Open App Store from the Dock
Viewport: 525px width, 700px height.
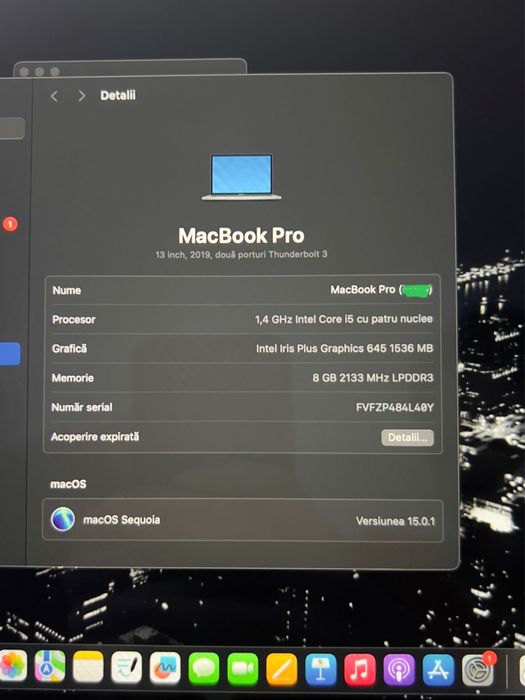coord(438,670)
